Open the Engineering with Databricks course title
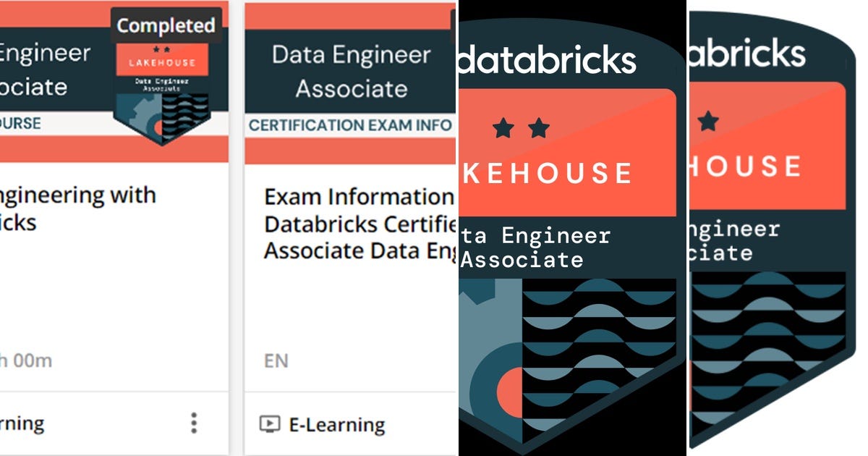 pos(78,208)
